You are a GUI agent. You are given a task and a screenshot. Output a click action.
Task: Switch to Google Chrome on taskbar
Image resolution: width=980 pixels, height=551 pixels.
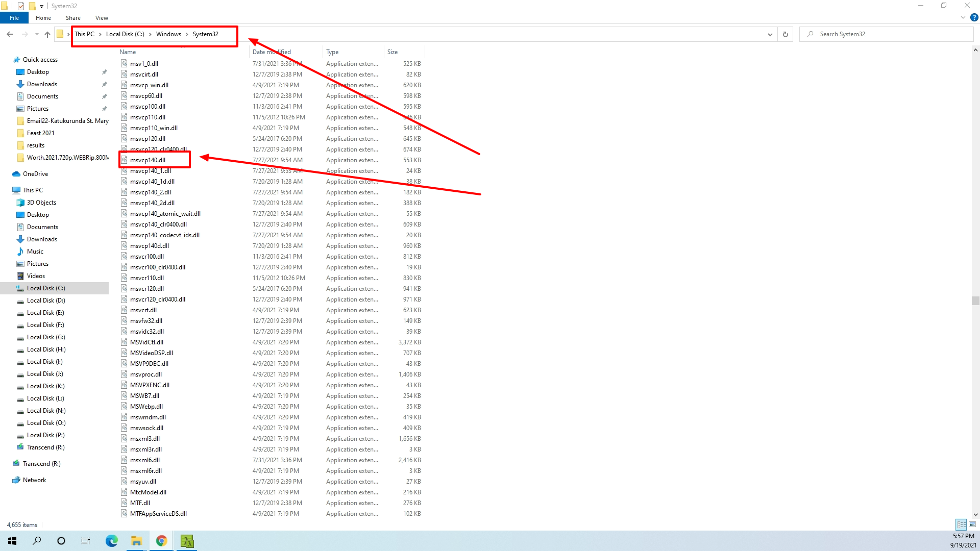pyautogui.click(x=161, y=541)
